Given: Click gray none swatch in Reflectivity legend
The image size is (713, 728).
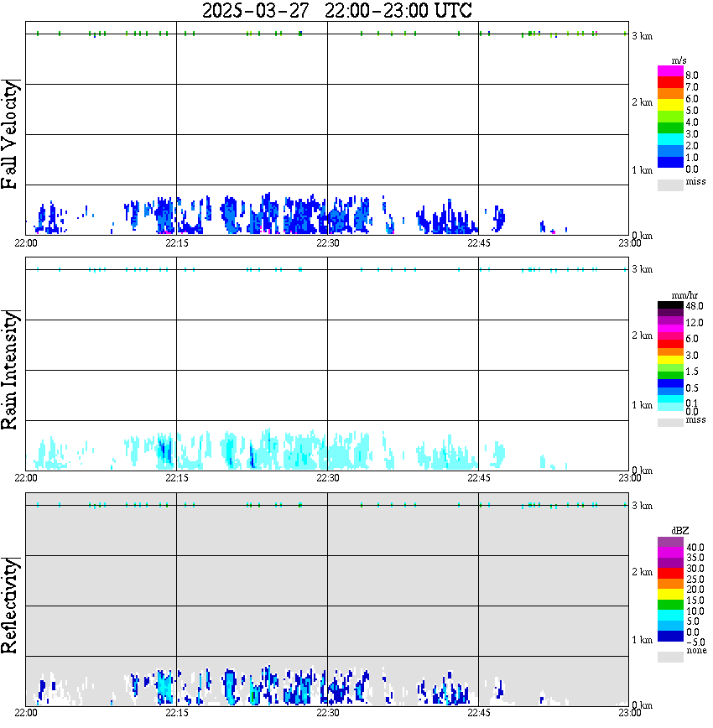Looking at the screenshot, I should [670, 657].
